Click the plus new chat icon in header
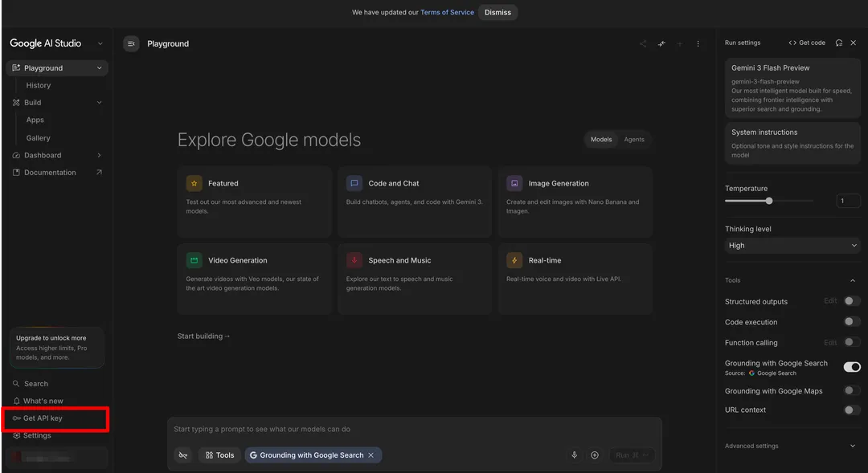The image size is (868, 473). pos(680,43)
